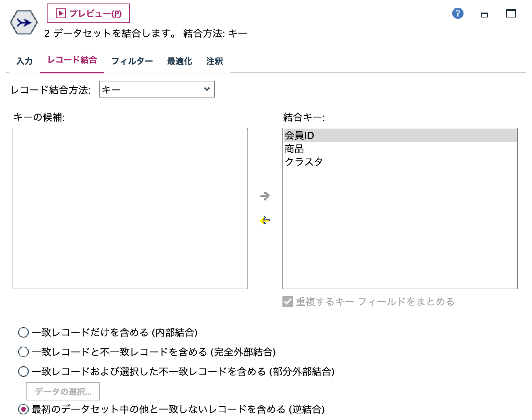Screen dimensions: 532x420
Task: Click the 重複するキー フィールドをまとめる checkbox
Action: pyautogui.click(x=287, y=302)
